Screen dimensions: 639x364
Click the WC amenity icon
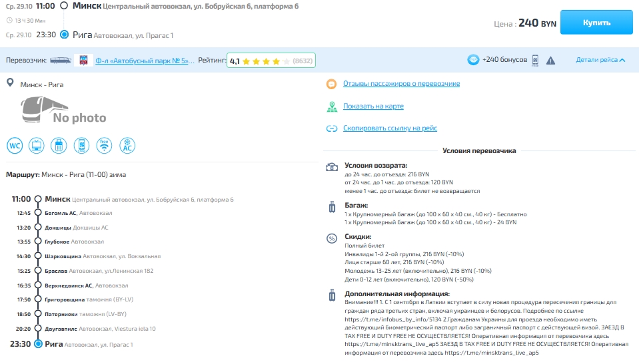(15, 144)
